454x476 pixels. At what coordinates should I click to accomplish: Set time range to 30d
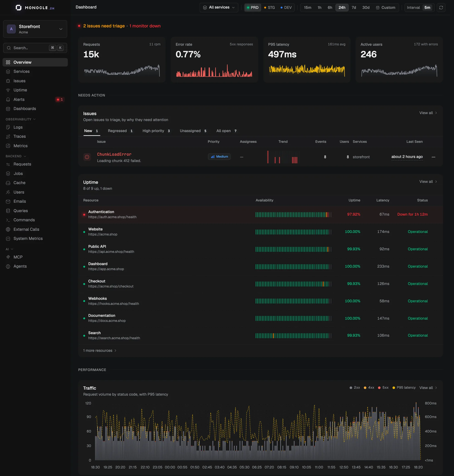click(x=366, y=7)
